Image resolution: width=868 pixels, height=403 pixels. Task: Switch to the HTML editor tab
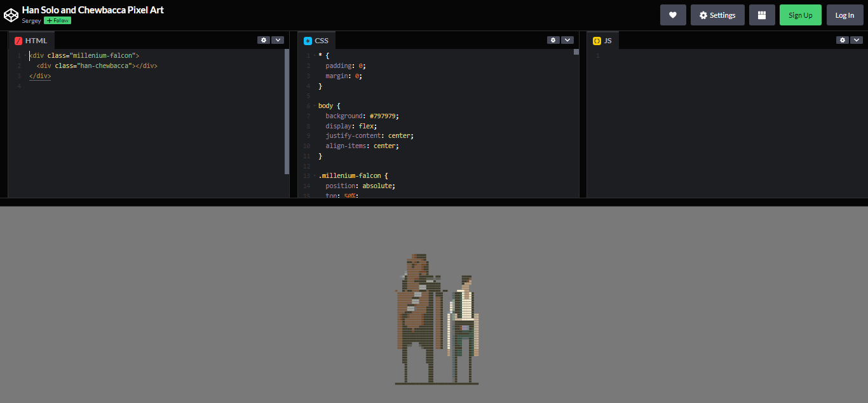click(x=36, y=40)
